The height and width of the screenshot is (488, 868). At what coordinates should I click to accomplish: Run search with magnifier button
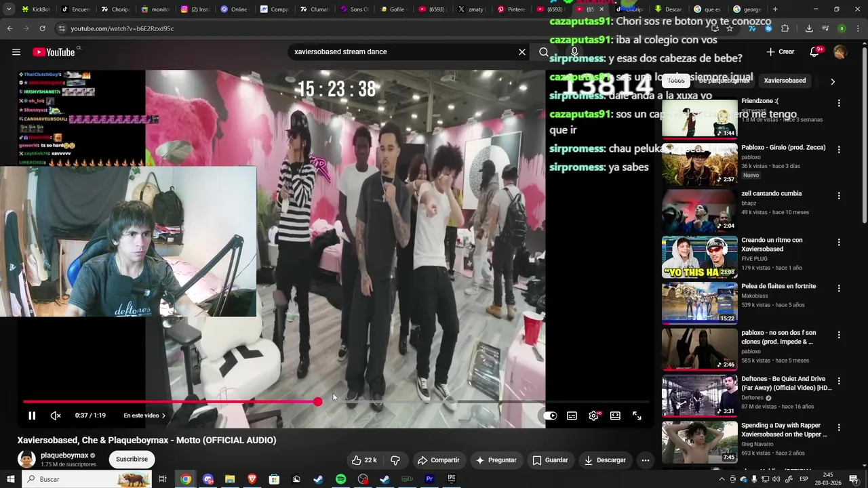[544, 52]
